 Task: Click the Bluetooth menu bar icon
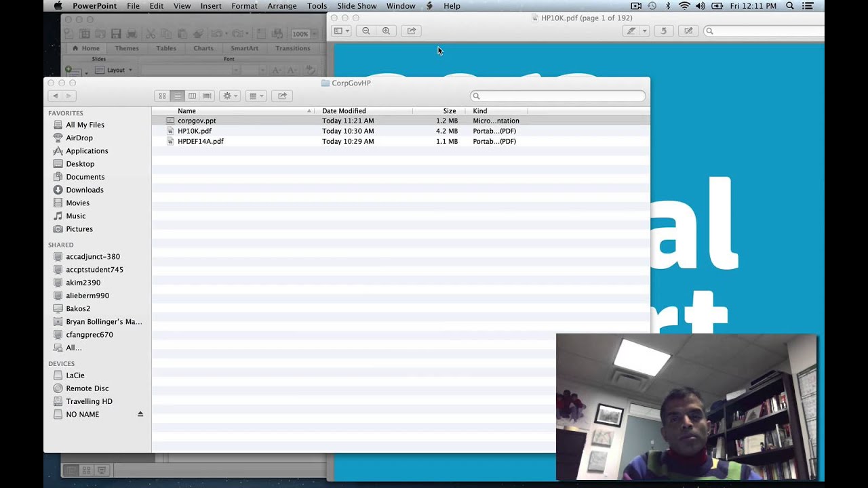(x=668, y=5)
